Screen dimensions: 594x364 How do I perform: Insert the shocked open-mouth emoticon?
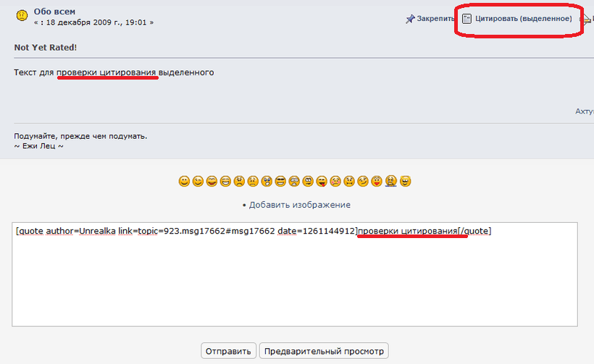[267, 181]
